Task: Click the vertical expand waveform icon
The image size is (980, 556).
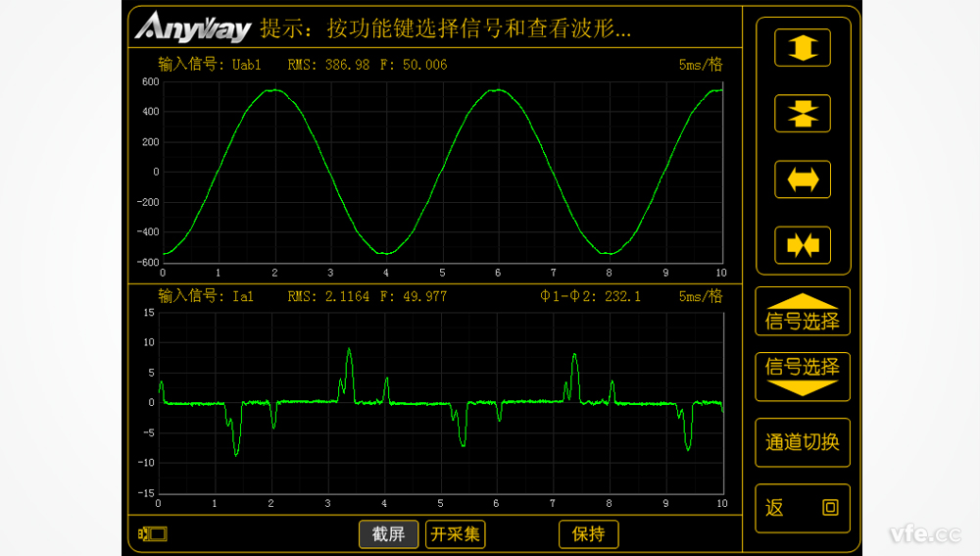Action: (802, 48)
